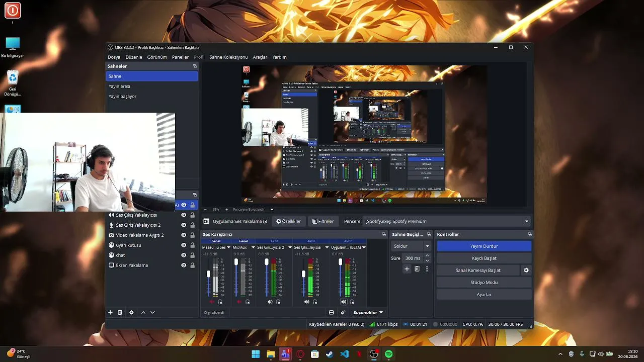Click Kaydı Başlat to start recording
Viewport: 644px width, 362px height.
tap(484, 258)
